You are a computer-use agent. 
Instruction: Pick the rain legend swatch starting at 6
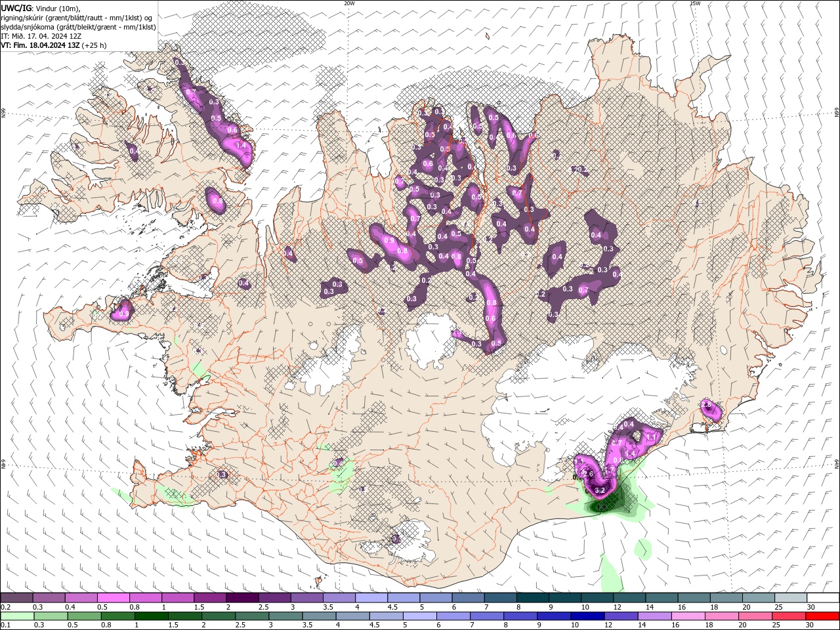[x=453, y=616]
